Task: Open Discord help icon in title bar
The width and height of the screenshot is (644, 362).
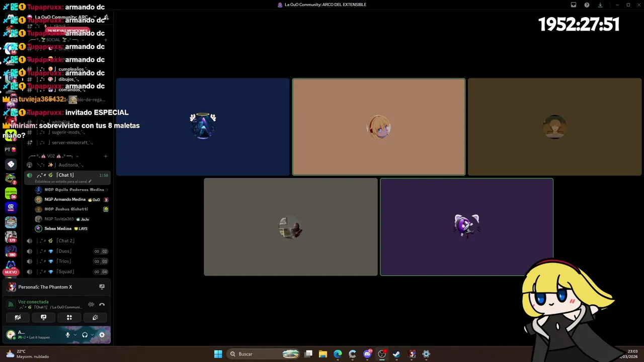Action: (587, 5)
